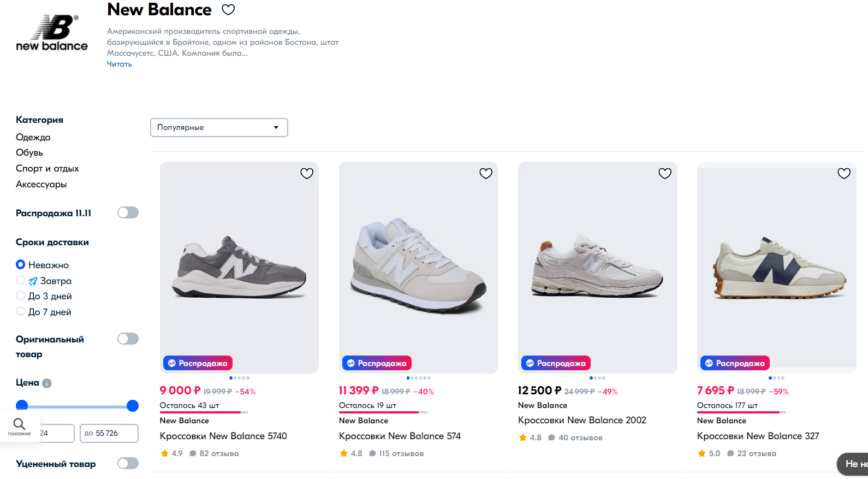Favorite the New Balance 5740 sneakers
The width and height of the screenshot is (868, 479).
click(307, 174)
